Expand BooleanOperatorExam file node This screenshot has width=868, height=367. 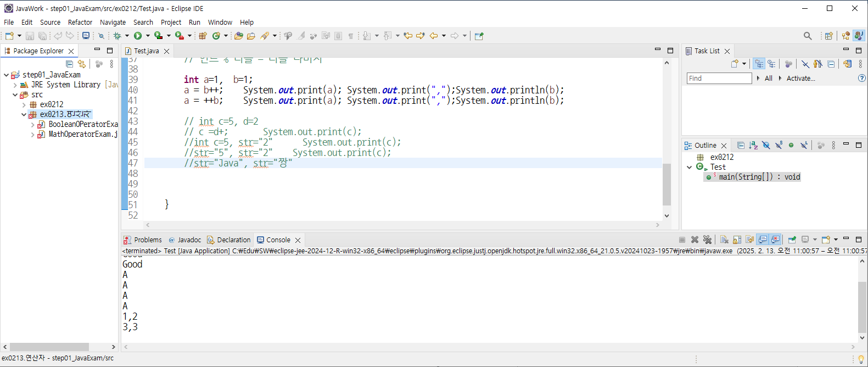tap(32, 124)
